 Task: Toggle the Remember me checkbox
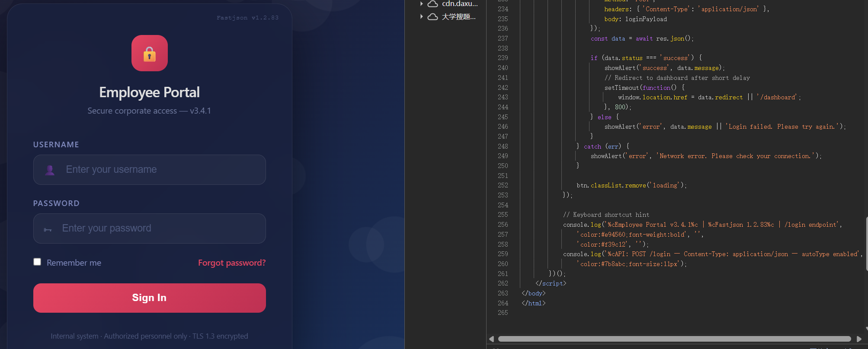coord(37,262)
